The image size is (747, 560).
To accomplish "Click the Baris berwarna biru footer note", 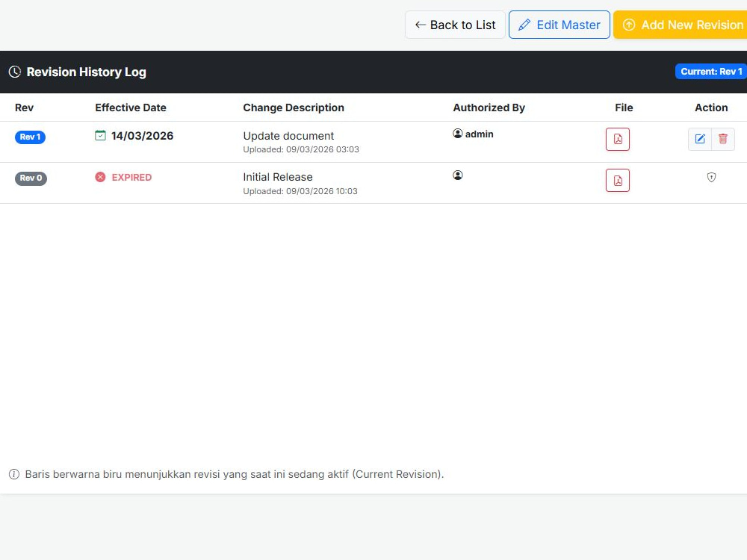I will [x=235, y=474].
